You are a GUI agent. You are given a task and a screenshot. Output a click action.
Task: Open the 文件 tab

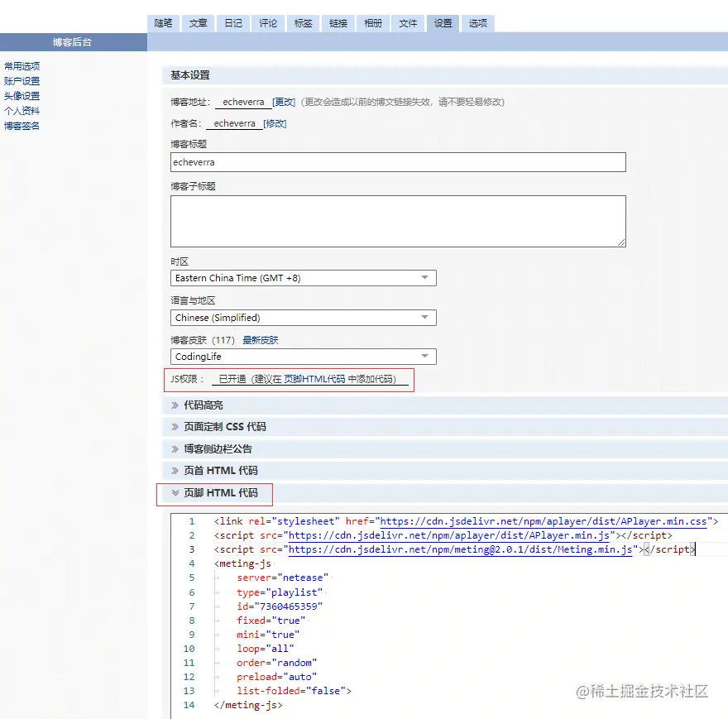tap(408, 23)
